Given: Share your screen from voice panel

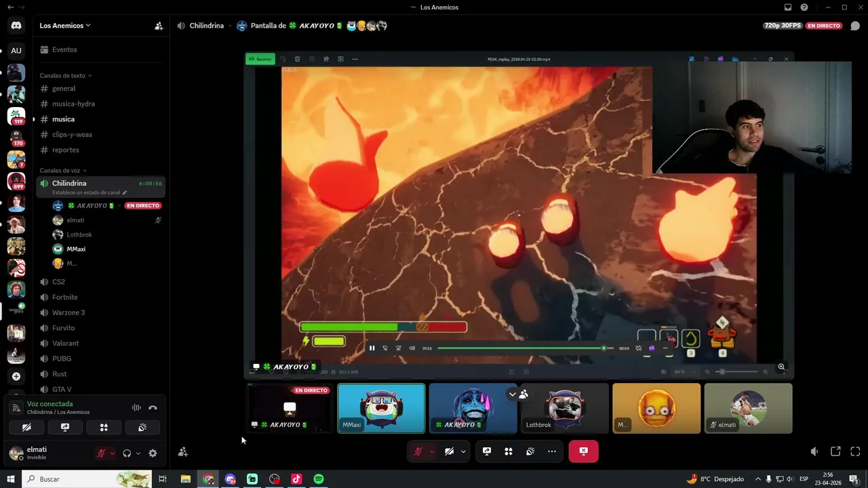Looking at the screenshot, I should [65, 428].
